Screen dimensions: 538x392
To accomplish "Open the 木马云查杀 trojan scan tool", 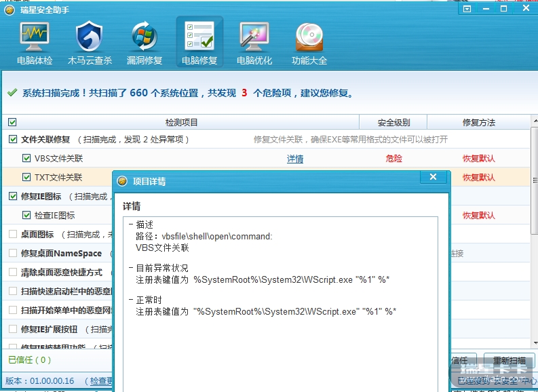I will coord(90,43).
